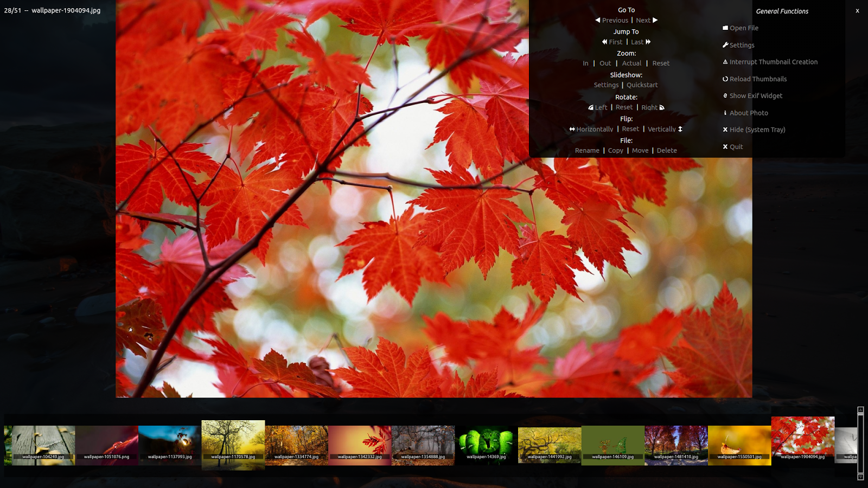Select the Rotate Left icon
The image size is (868, 488).
click(x=590, y=107)
